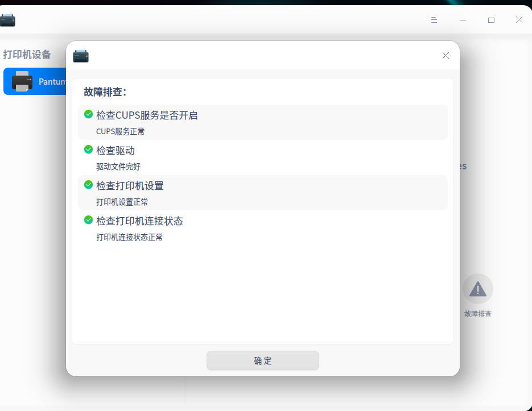Screen dimensions: 532x411
Task: Click the 故障排查 warning triangle icon
Action: pyautogui.click(x=477, y=289)
